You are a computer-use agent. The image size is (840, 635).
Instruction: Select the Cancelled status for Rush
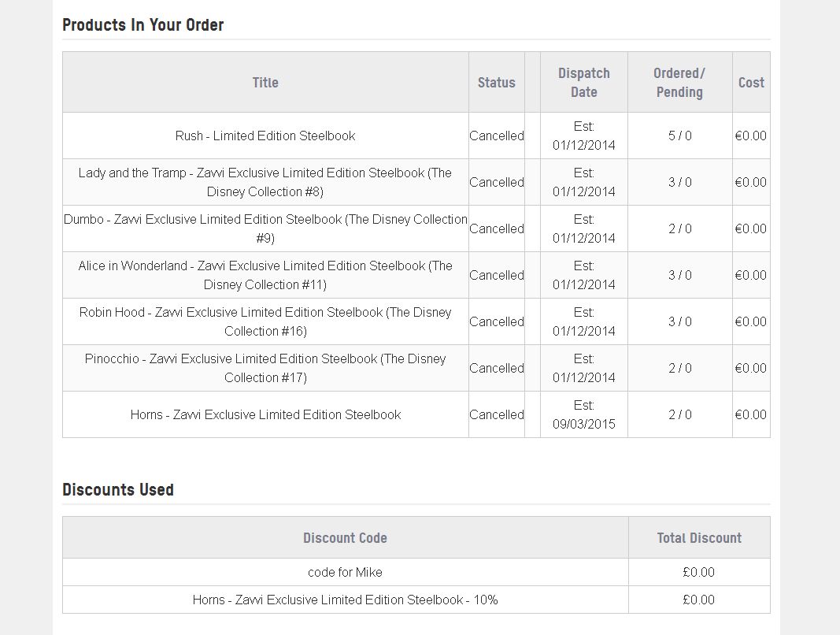tap(497, 136)
